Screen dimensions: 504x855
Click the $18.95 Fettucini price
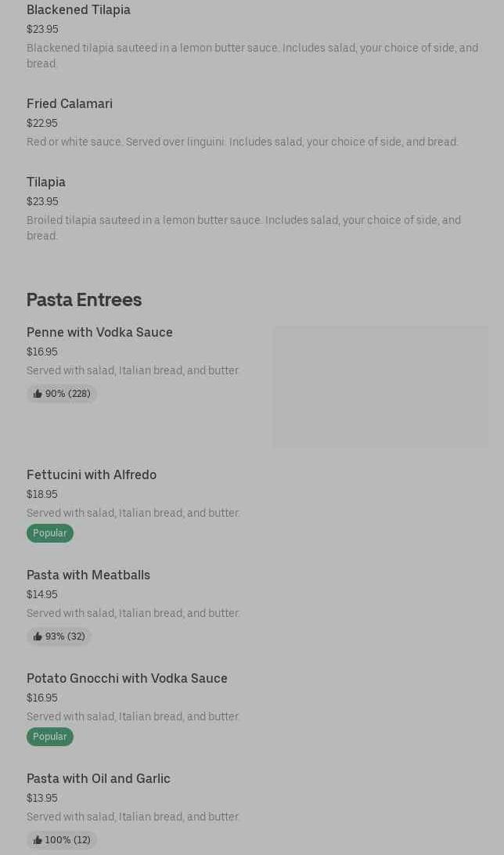click(x=42, y=494)
